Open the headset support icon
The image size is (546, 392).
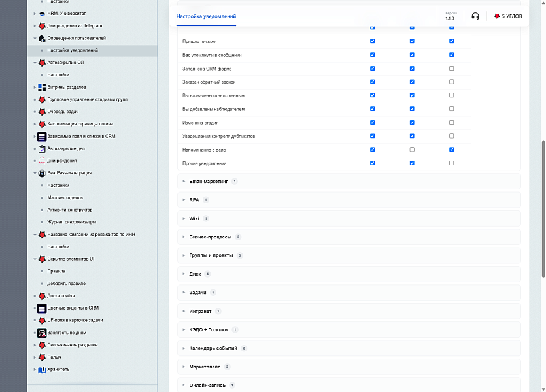click(475, 16)
